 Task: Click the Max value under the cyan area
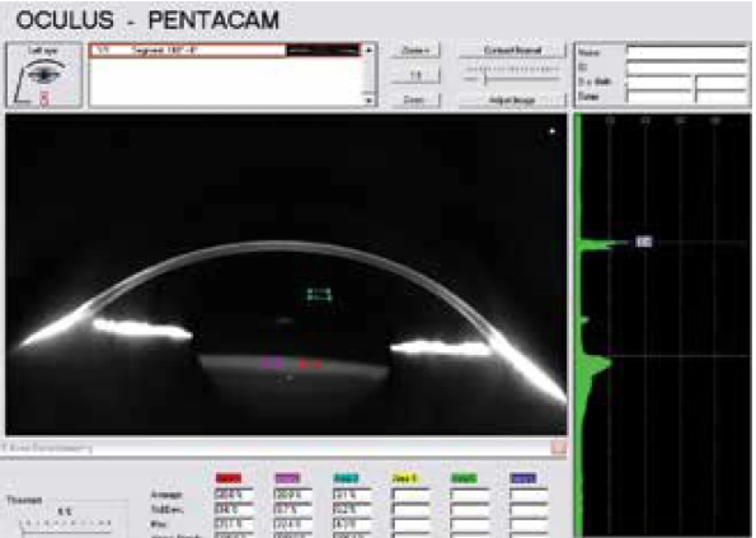[351, 524]
